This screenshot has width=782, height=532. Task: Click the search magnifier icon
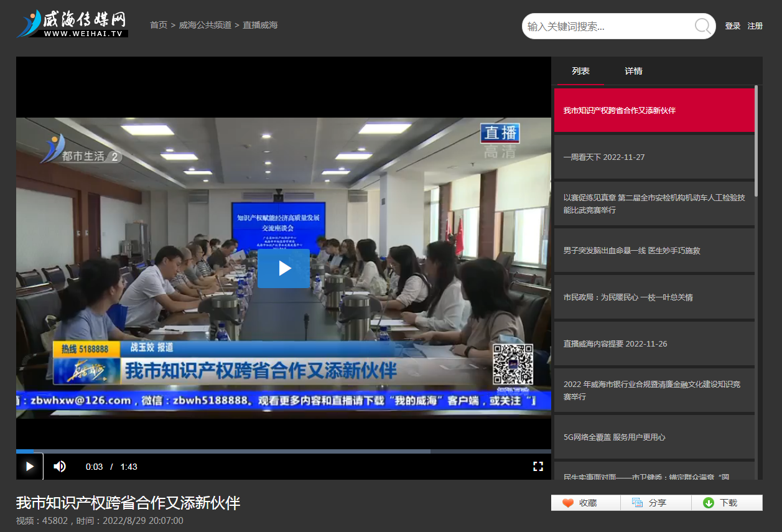click(x=702, y=26)
